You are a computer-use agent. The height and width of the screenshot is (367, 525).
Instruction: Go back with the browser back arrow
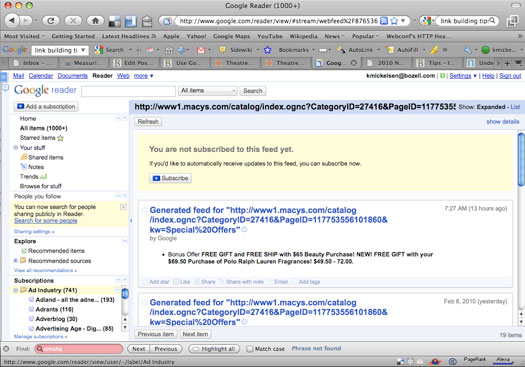(x=12, y=21)
